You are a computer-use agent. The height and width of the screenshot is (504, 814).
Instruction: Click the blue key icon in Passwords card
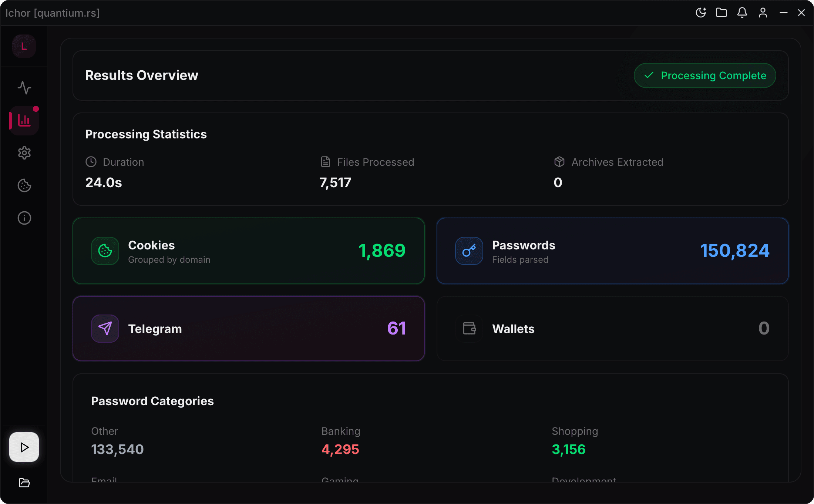[x=469, y=251]
